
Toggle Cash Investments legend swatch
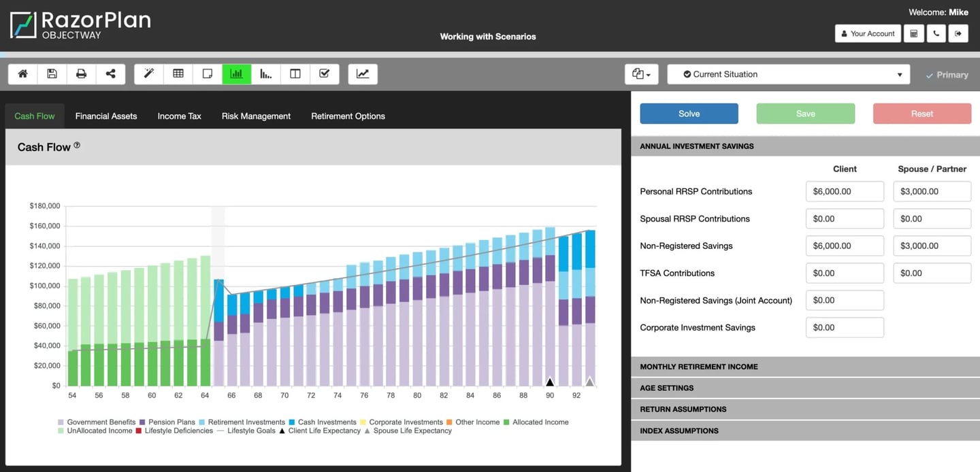tap(292, 422)
